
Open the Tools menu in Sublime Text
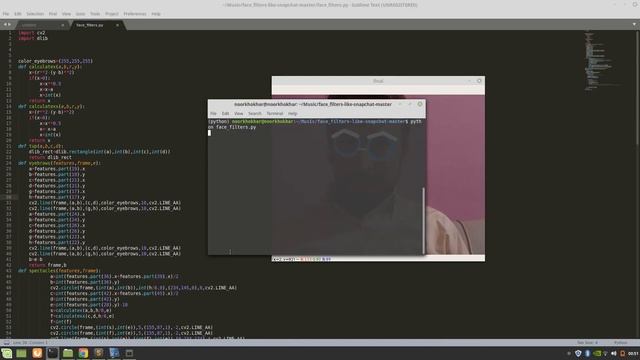95,14
